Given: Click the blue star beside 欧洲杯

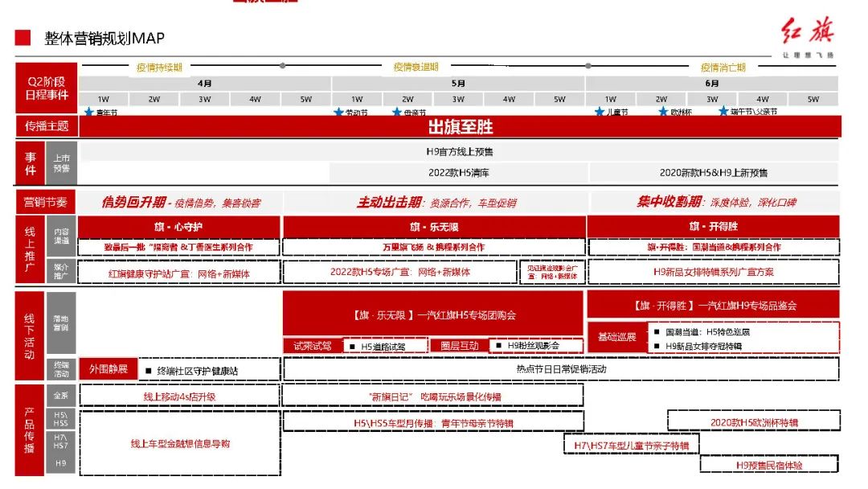Looking at the screenshot, I should [x=662, y=111].
